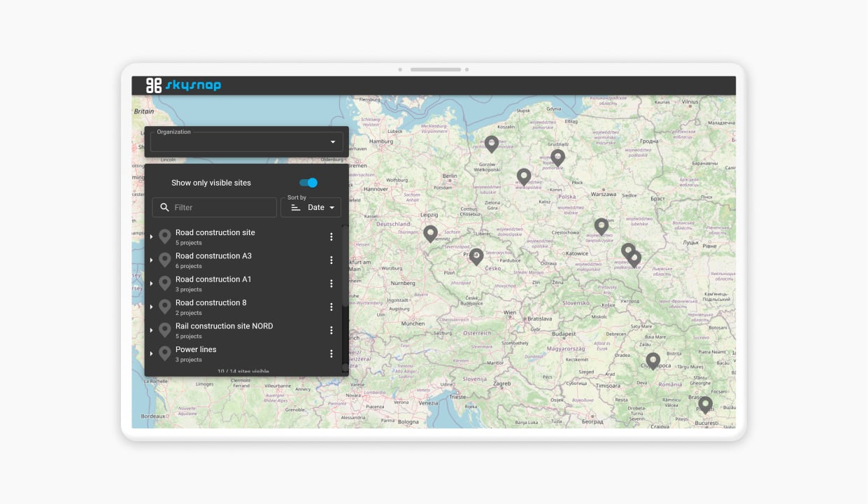Expand the Road construction A1 site entry
The width and height of the screenshot is (868, 504).
coord(152,283)
